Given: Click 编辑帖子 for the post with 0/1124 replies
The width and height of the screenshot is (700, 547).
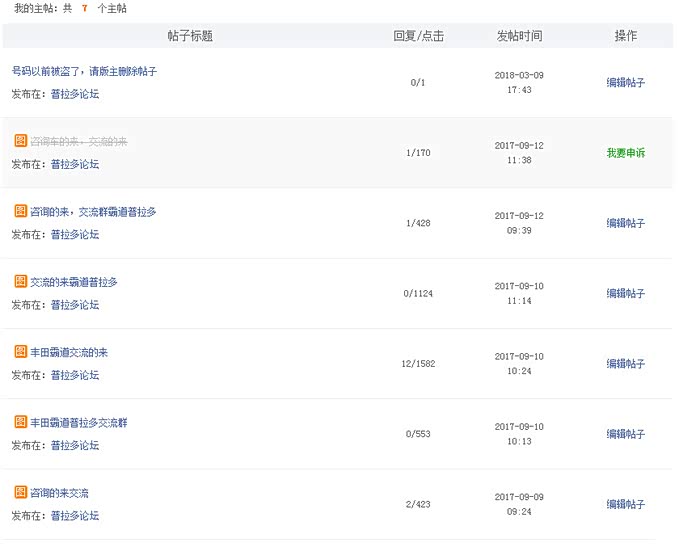Looking at the screenshot, I should pos(625,294).
